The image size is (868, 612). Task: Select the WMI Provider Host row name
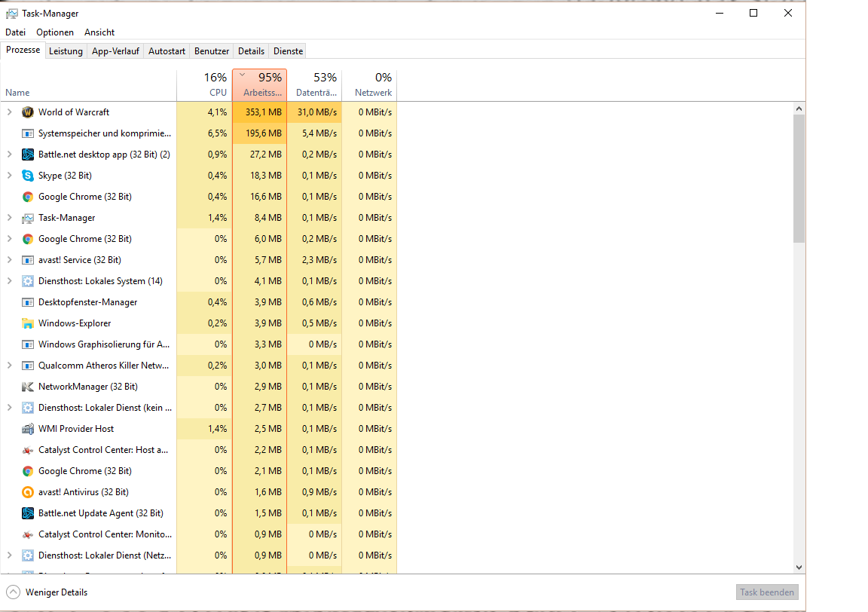(76, 429)
